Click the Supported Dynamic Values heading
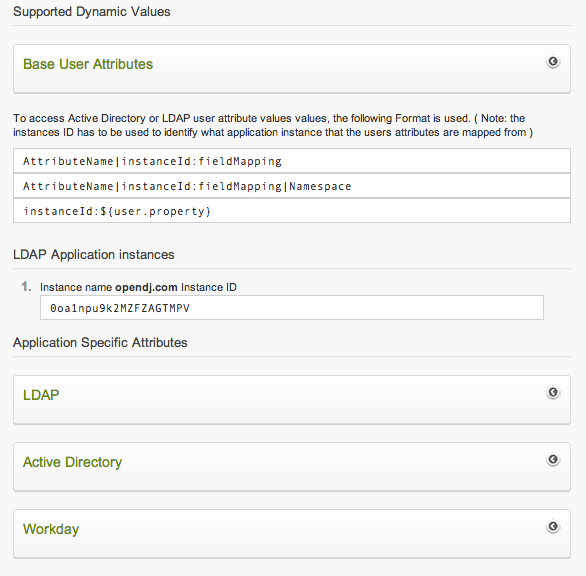Screen dimensions: 586x576 (92, 12)
